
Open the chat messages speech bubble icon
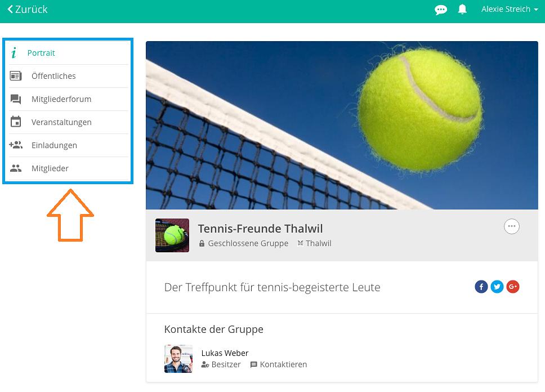441,10
